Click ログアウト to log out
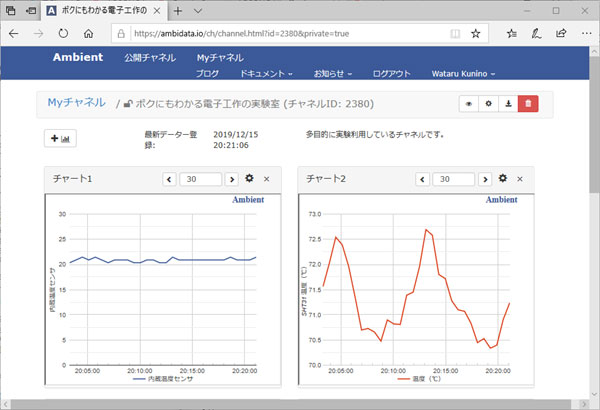 391,74
